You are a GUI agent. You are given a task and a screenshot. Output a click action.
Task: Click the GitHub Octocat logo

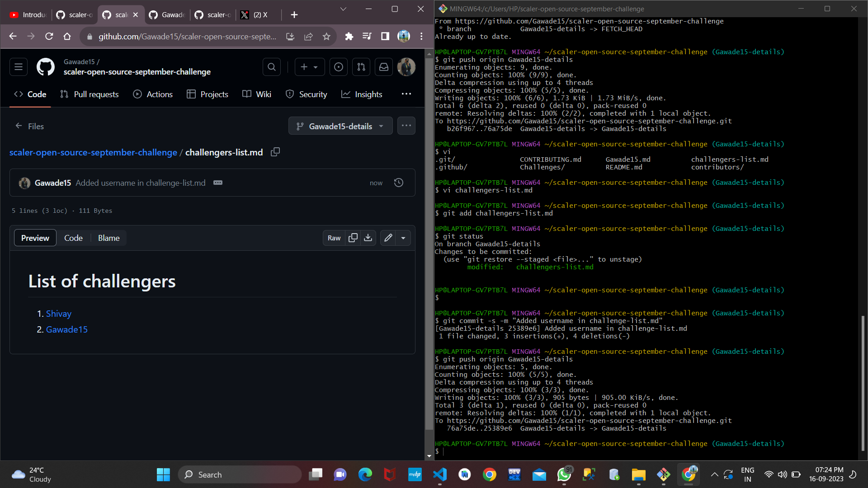click(x=45, y=66)
